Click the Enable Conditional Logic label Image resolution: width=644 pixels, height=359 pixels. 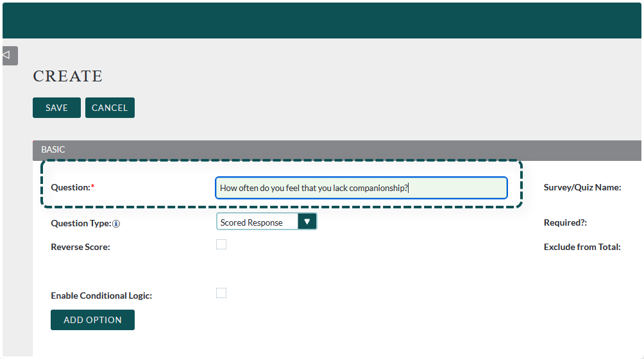tap(101, 296)
